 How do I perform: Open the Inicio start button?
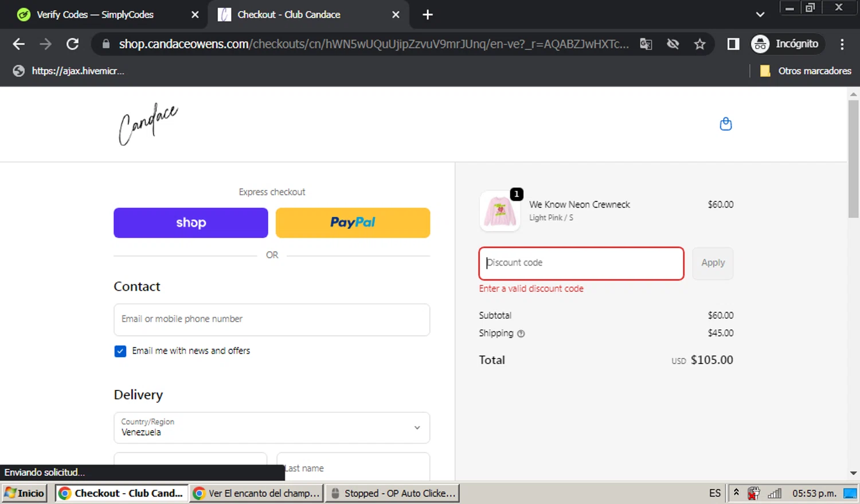(25, 493)
